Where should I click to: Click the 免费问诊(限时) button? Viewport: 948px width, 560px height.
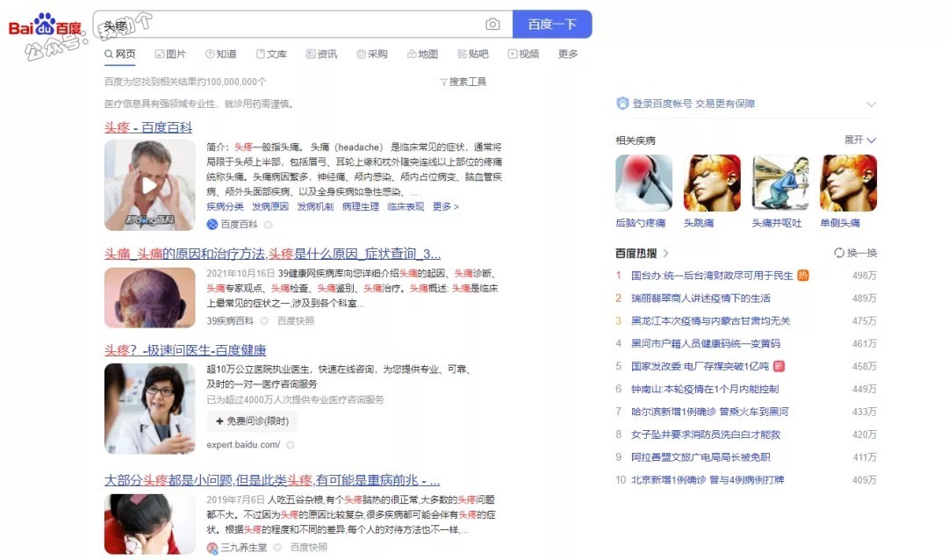(252, 421)
